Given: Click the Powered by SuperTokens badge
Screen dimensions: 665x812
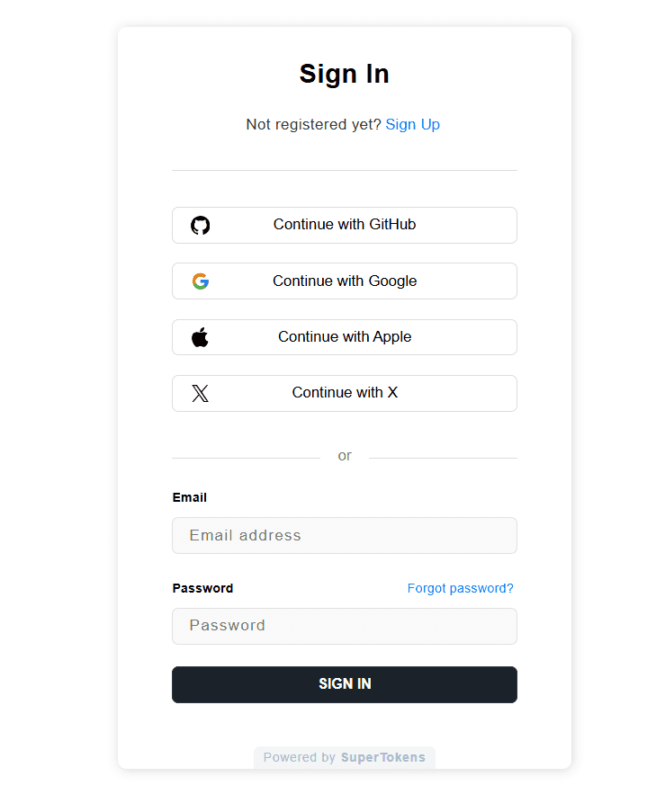Looking at the screenshot, I should 345,757.
